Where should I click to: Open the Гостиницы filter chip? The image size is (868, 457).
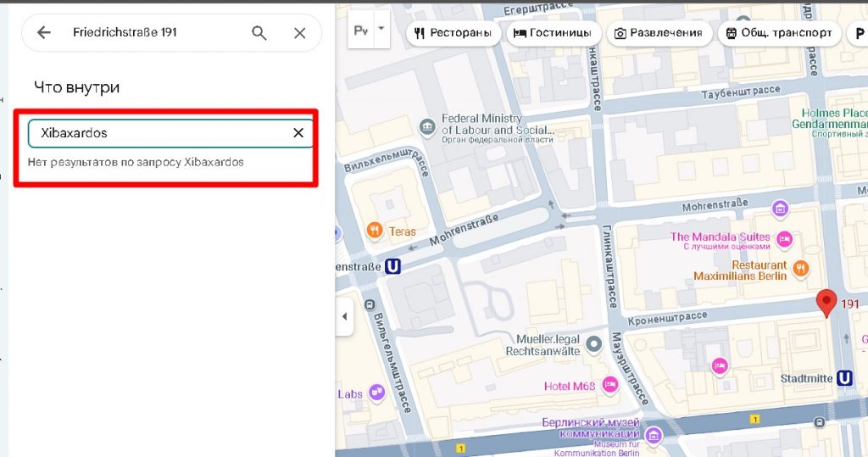pyautogui.click(x=553, y=33)
